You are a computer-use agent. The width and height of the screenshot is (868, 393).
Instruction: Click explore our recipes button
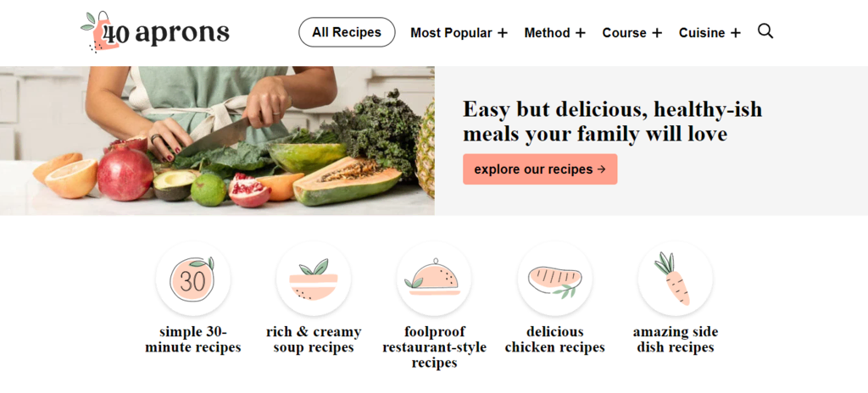click(540, 169)
